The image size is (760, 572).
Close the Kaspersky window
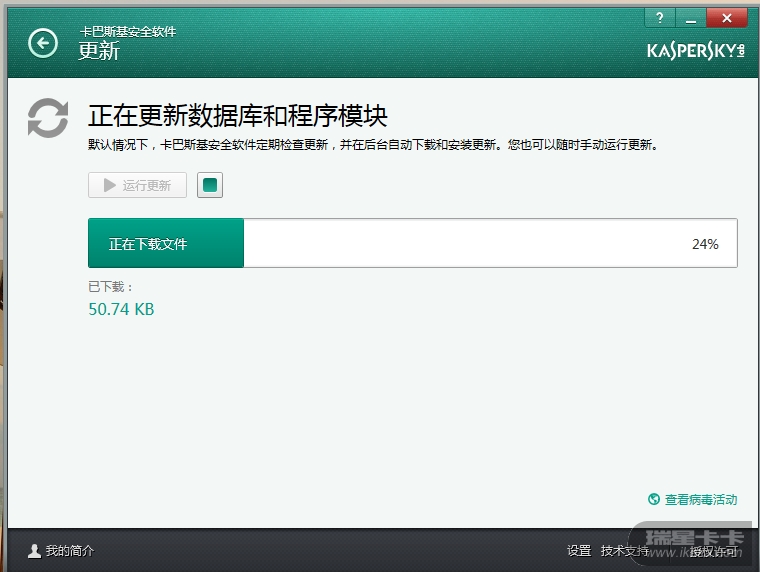point(727,18)
